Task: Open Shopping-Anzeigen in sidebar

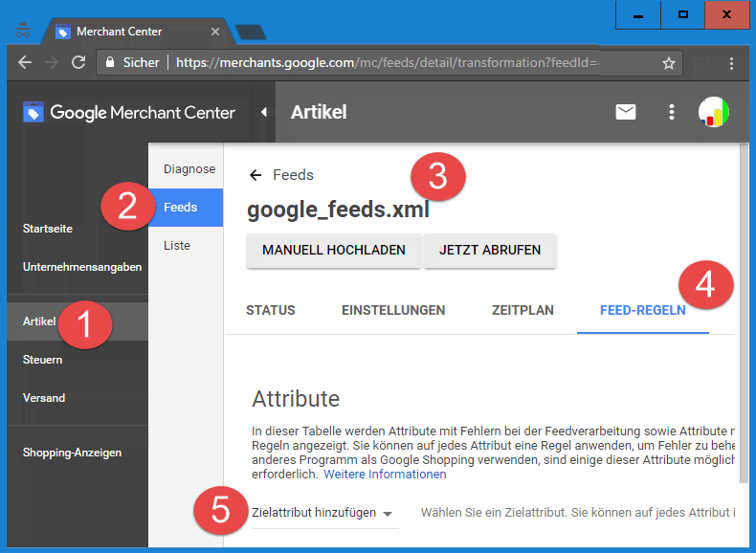Action: [x=73, y=453]
